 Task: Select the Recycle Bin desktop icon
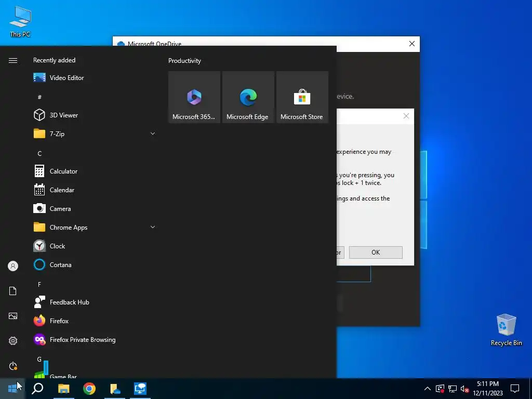[x=506, y=330]
